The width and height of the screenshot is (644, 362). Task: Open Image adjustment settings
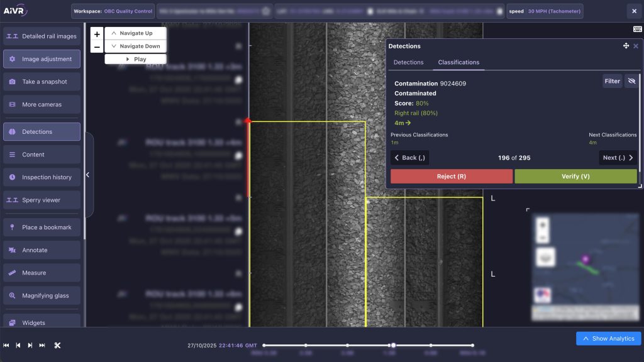pyautogui.click(x=42, y=59)
